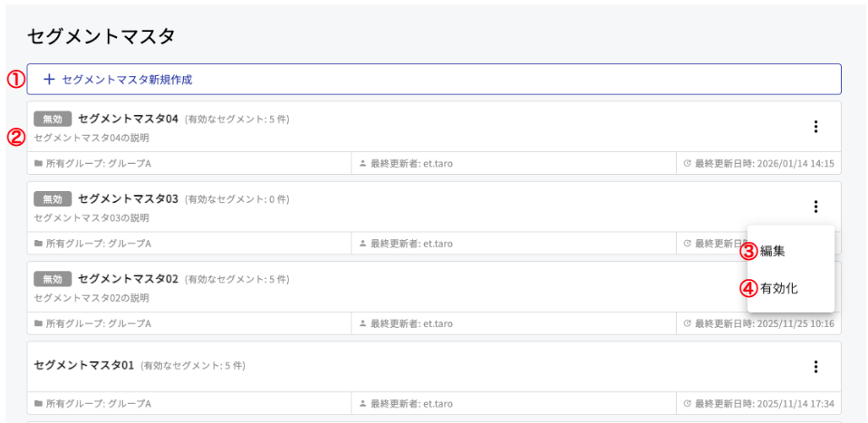Viewport: 868px width, 423px height.
Task: Click 最終更新者: et.taro under セグメントマスタ04
Action: pos(411,164)
